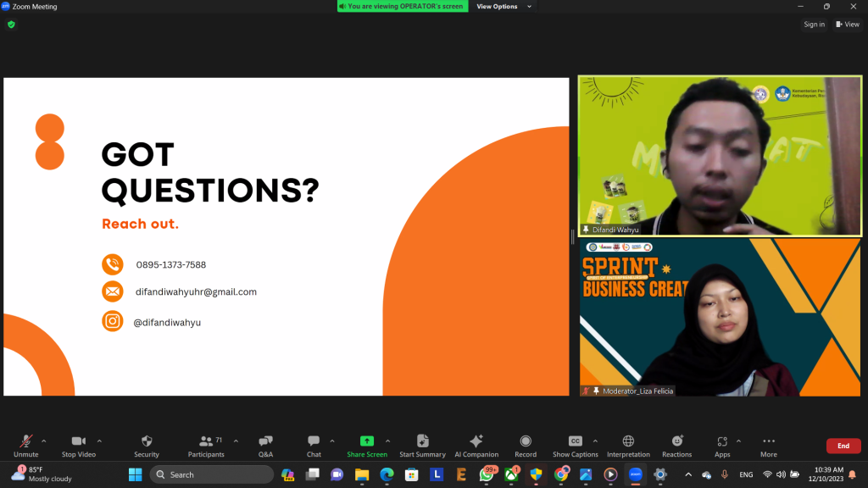Expand the arrow next to Apps

tap(738, 441)
